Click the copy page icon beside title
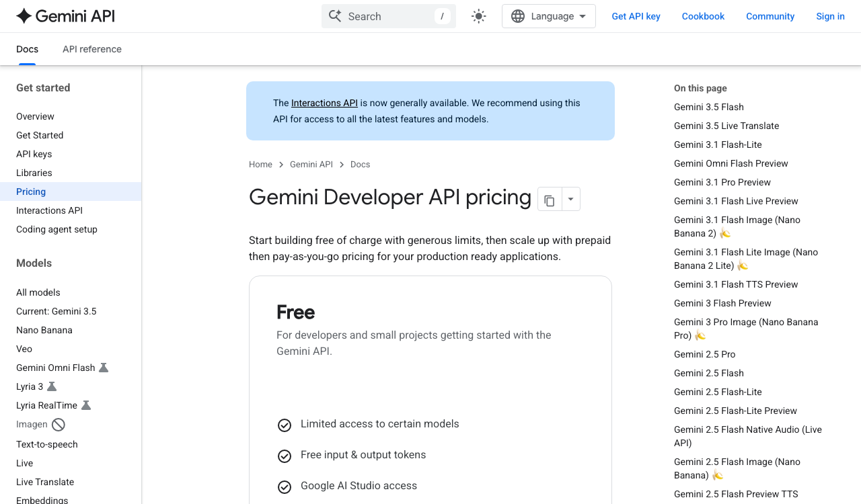Viewport: 861px width, 504px height. click(x=550, y=200)
